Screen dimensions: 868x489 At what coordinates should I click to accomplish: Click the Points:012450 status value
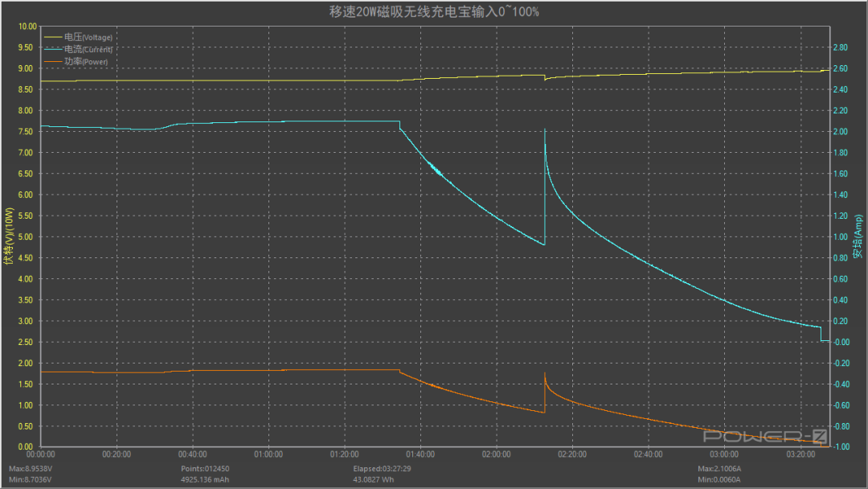(205, 469)
